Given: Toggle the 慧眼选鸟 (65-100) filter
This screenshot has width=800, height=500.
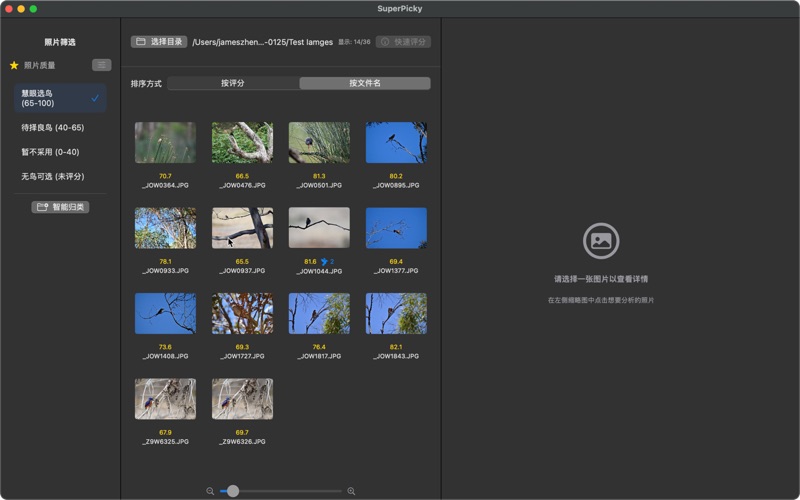Looking at the screenshot, I should 60,98.
